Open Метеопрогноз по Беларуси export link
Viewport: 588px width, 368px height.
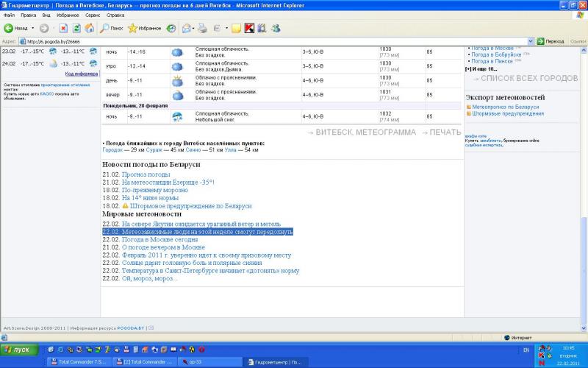click(505, 107)
